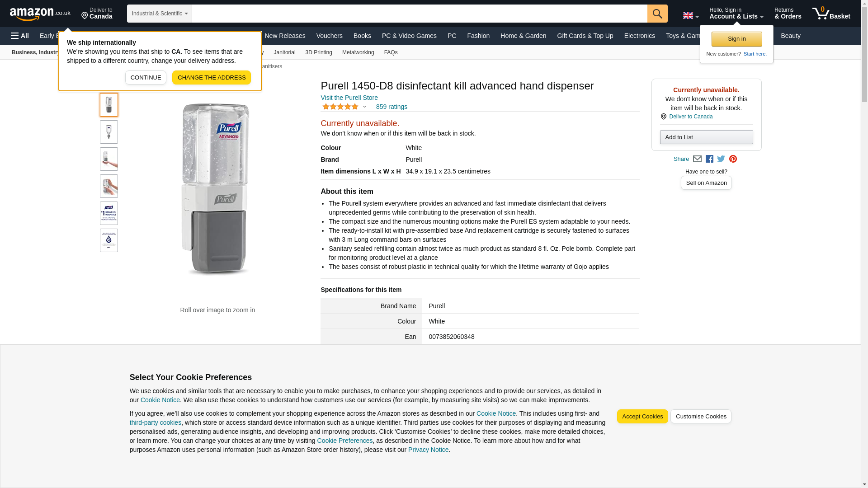Go to Amazon.co.uk home logo

tap(40, 14)
